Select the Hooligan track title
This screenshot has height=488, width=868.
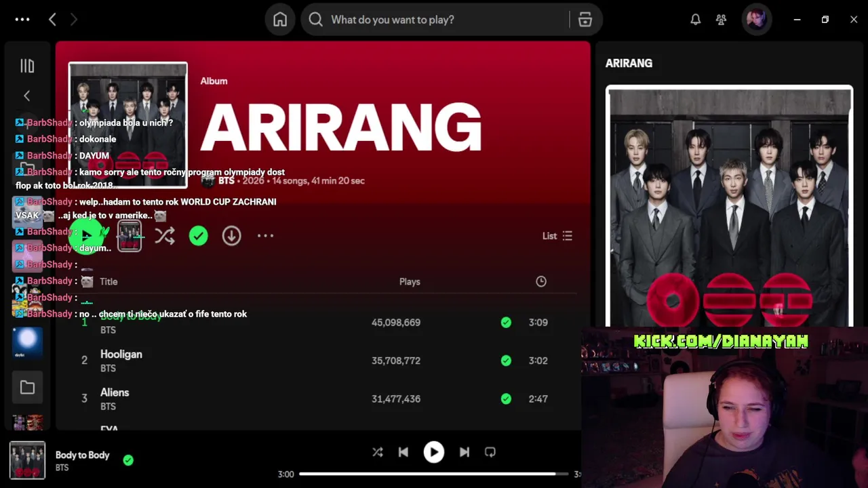pos(121,354)
